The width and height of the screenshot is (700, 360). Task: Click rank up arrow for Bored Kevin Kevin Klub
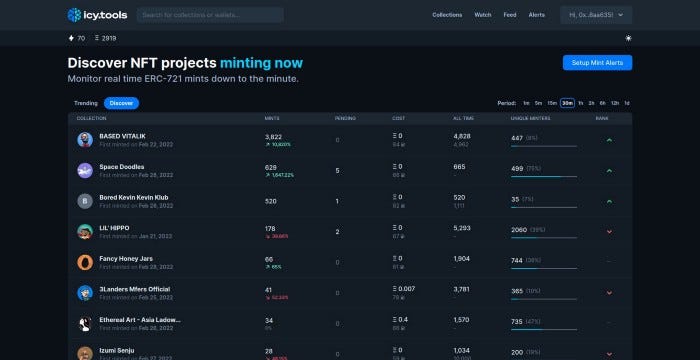click(609, 201)
